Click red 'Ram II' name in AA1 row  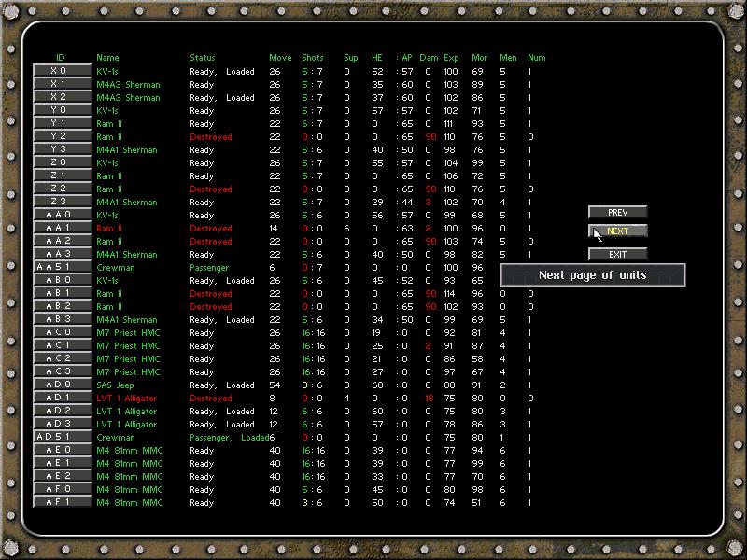pos(109,229)
